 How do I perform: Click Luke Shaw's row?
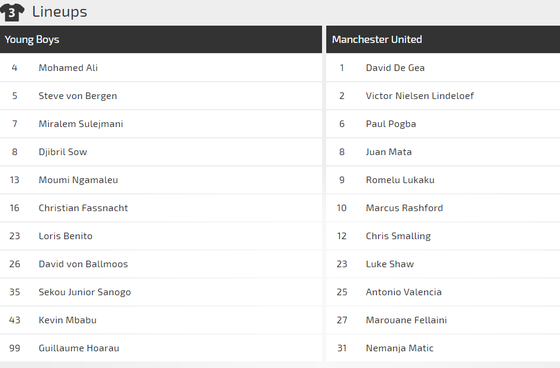(443, 264)
